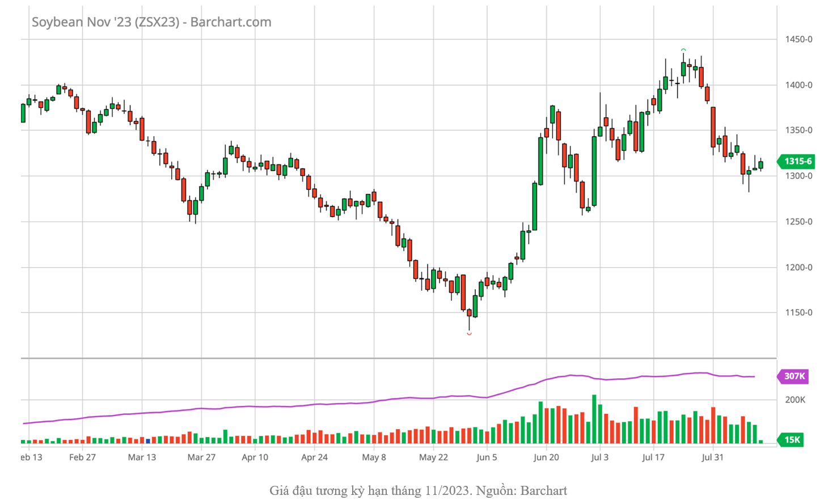Select the 1350-0 price axis label
This screenshot has width=824, height=504.
(798, 130)
